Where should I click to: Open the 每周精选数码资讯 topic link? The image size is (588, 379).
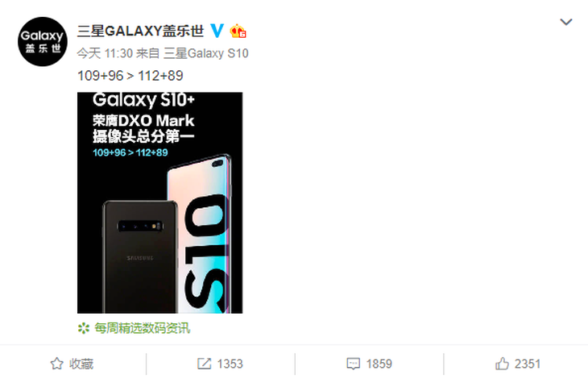[143, 328]
